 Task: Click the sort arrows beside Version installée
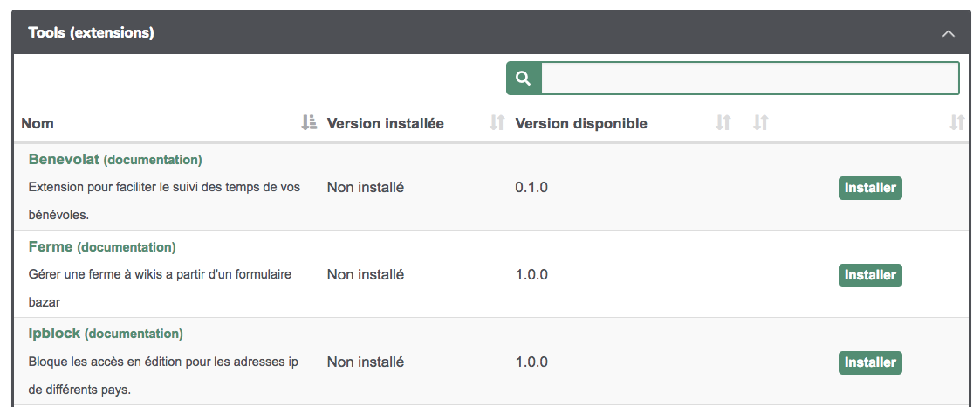(497, 123)
